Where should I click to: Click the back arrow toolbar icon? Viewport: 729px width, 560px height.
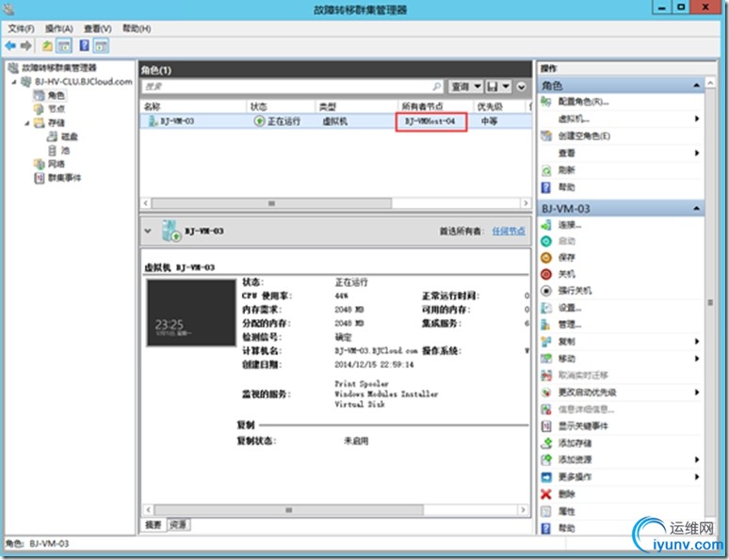[x=10, y=45]
